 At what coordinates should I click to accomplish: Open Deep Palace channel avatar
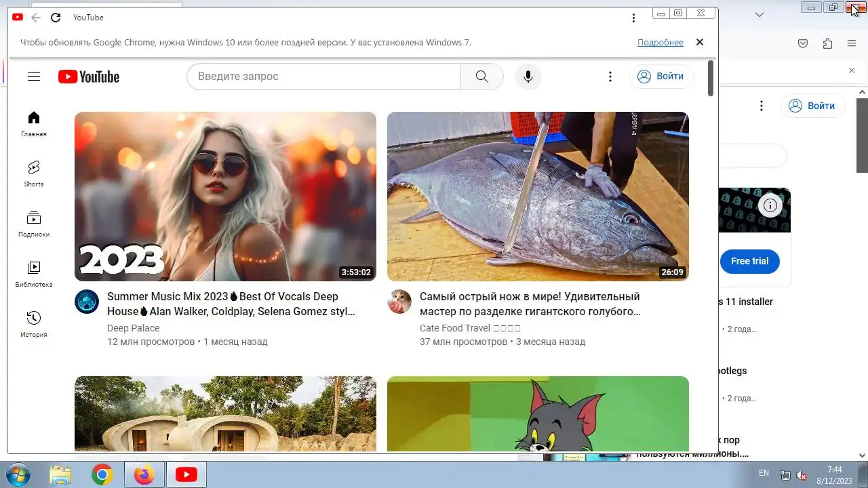tap(87, 302)
